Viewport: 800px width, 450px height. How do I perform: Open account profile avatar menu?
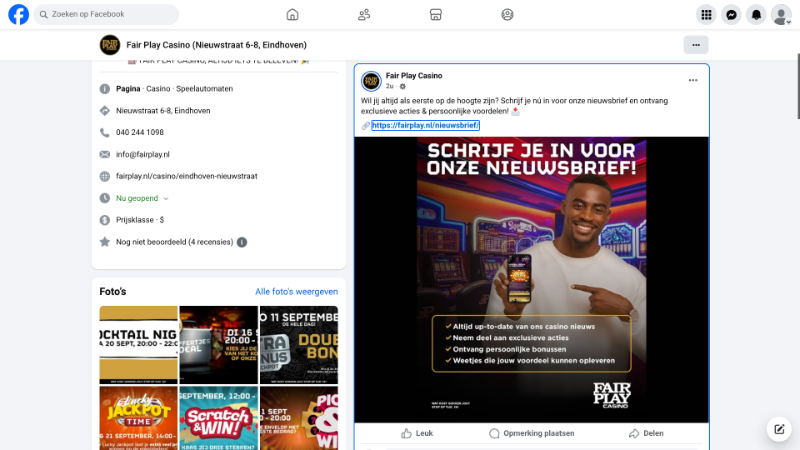click(x=781, y=15)
